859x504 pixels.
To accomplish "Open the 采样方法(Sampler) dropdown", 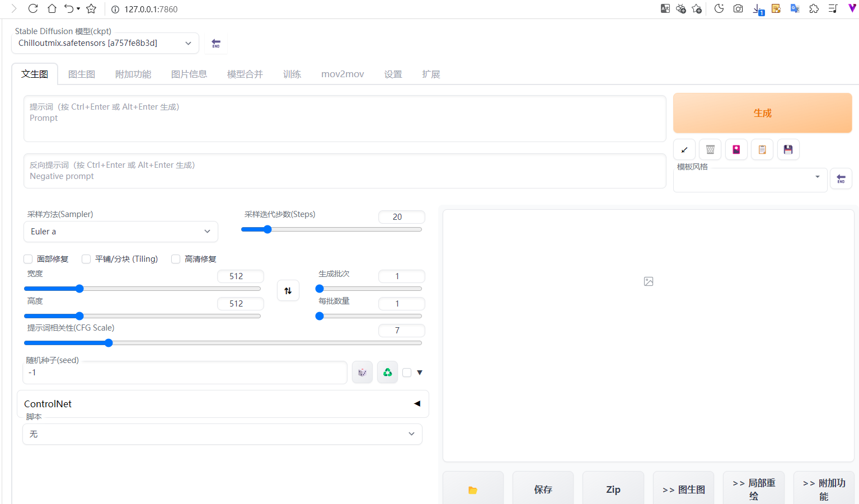I will pos(120,231).
